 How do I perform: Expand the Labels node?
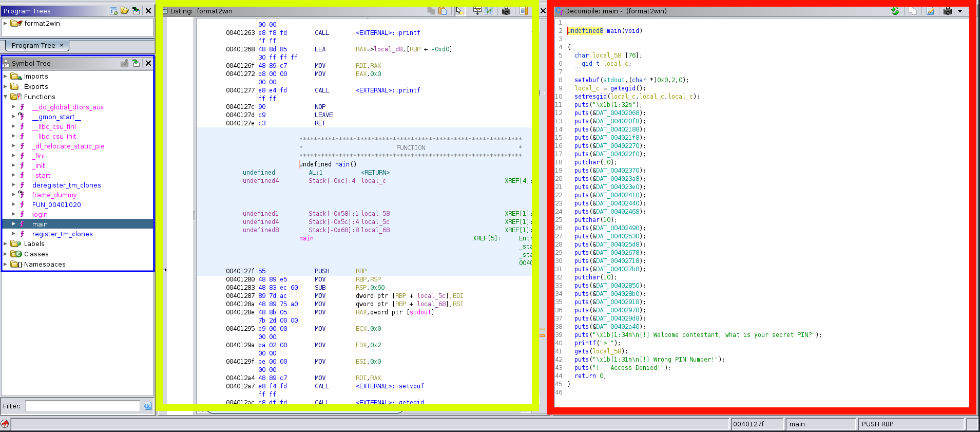tap(5, 243)
